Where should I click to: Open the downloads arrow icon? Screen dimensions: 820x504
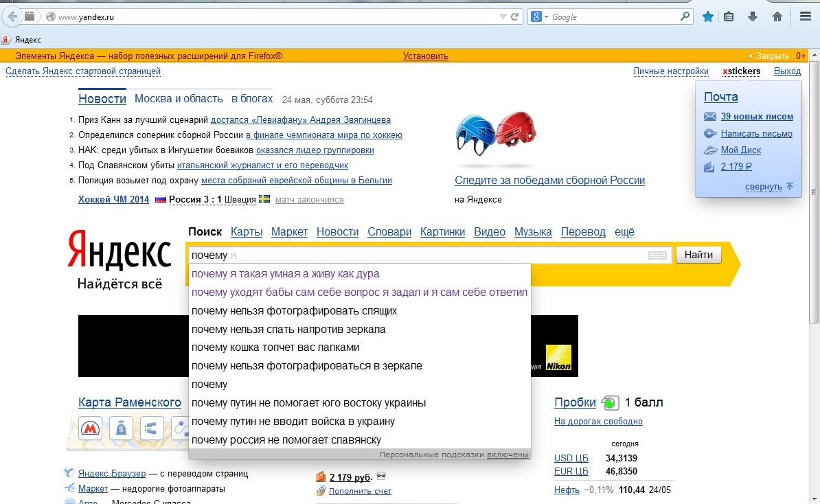753,16
